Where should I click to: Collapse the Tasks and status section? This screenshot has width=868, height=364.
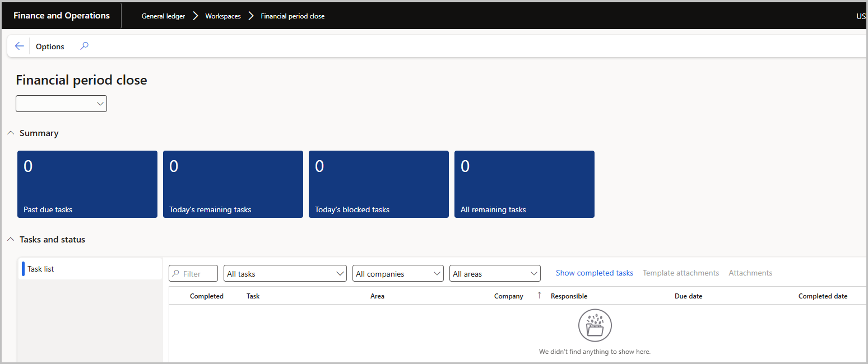pyautogui.click(x=11, y=240)
